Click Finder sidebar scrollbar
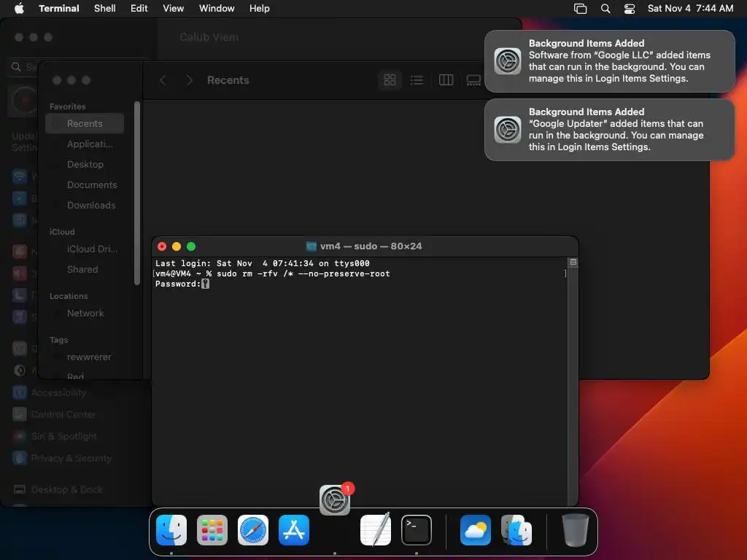This screenshot has height=560, width=747. point(137,192)
